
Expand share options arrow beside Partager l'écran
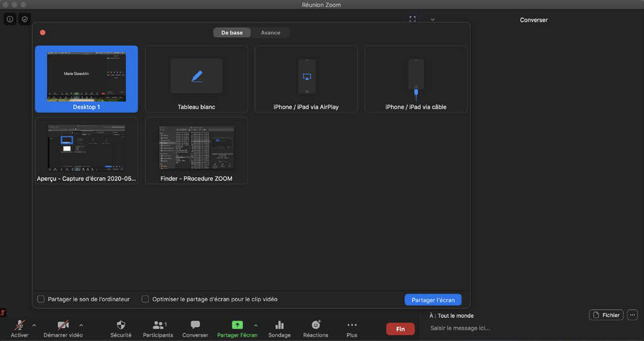click(x=256, y=325)
